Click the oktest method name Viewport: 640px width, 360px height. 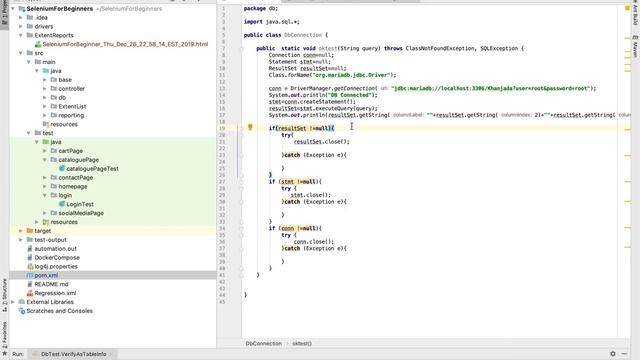pos(328,48)
